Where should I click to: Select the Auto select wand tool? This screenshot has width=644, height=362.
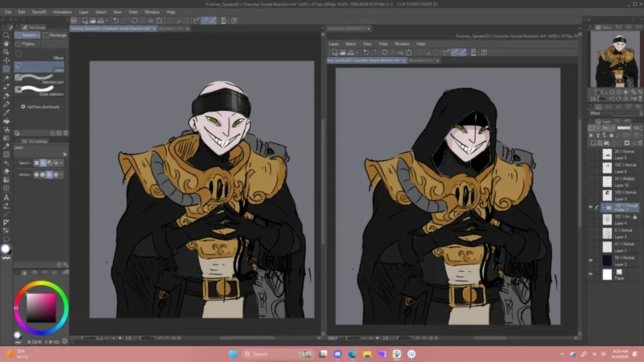(x=6, y=78)
